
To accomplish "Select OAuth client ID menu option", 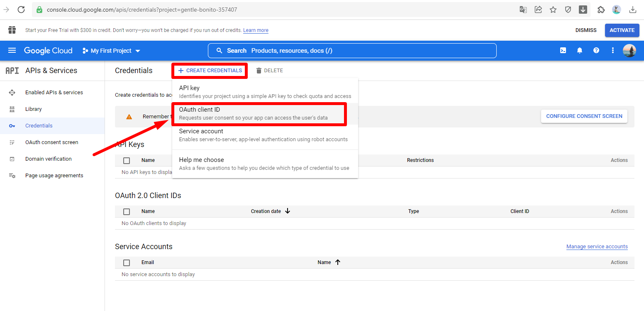I will point(258,114).
